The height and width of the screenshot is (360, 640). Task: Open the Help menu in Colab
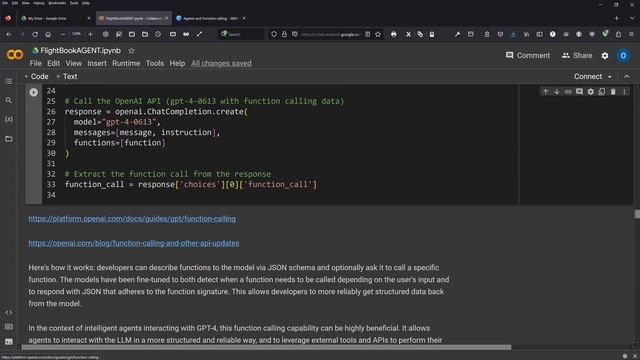click(x=177, y=63)
